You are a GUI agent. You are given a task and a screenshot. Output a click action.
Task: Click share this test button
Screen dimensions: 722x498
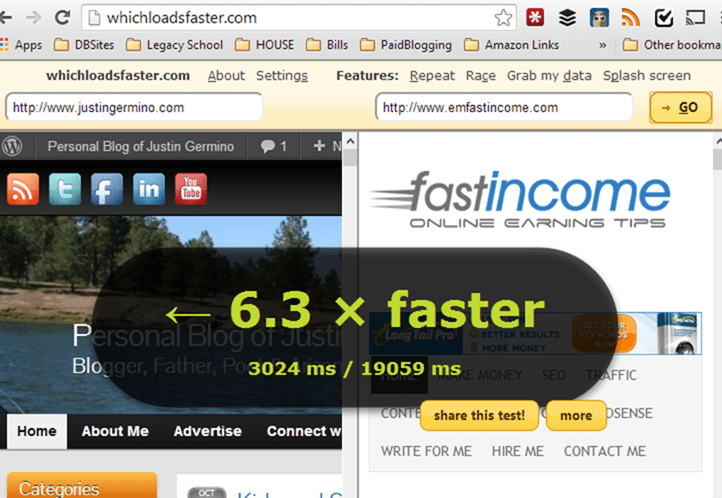click(479, 416)
